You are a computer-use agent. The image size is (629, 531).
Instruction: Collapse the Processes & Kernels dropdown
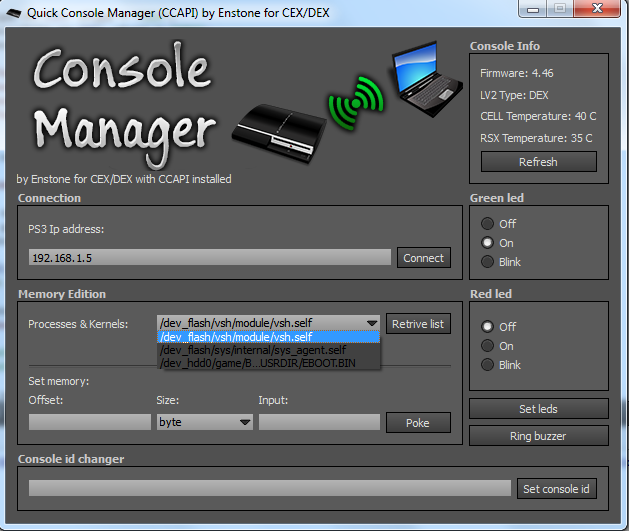click(371, 323)
